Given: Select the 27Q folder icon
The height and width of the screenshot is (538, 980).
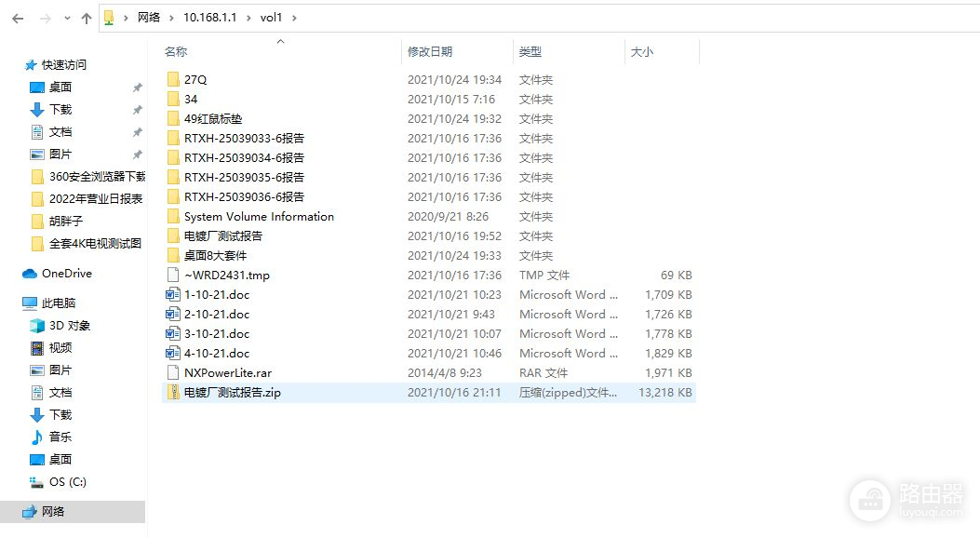Looking at the screenshot, I should [173, 79].
